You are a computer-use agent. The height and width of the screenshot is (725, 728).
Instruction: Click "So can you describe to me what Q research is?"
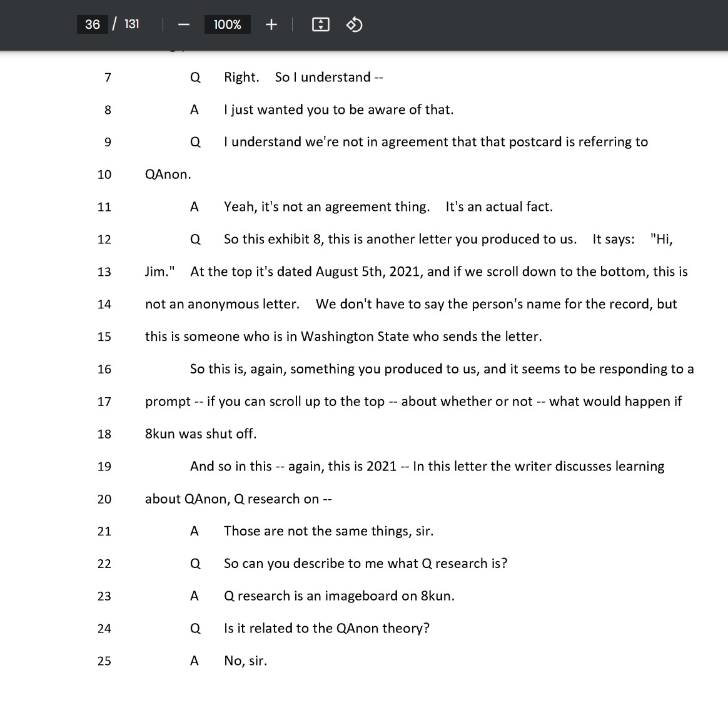[366, 564]
